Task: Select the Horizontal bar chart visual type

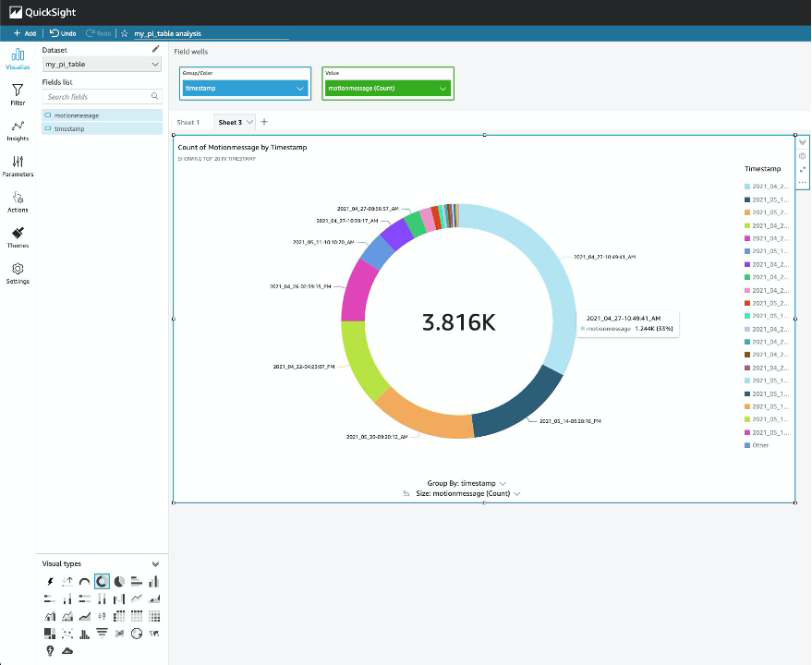Action: 136,582
